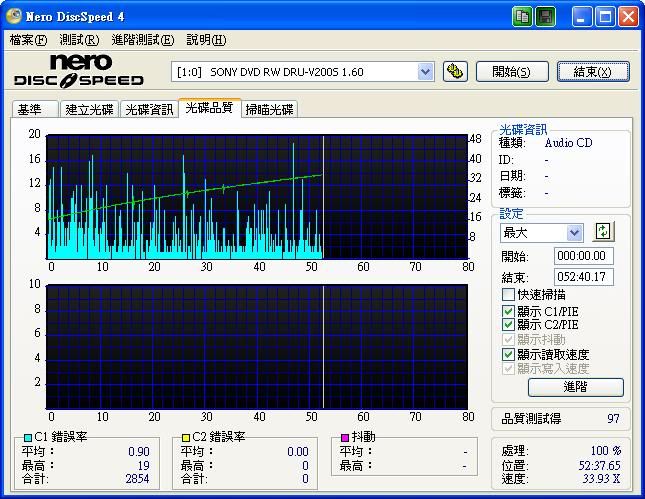Click inside the upper C1 error graph
Image resolution: width=645 pixels, height=499 pixels.
point(257,197)
